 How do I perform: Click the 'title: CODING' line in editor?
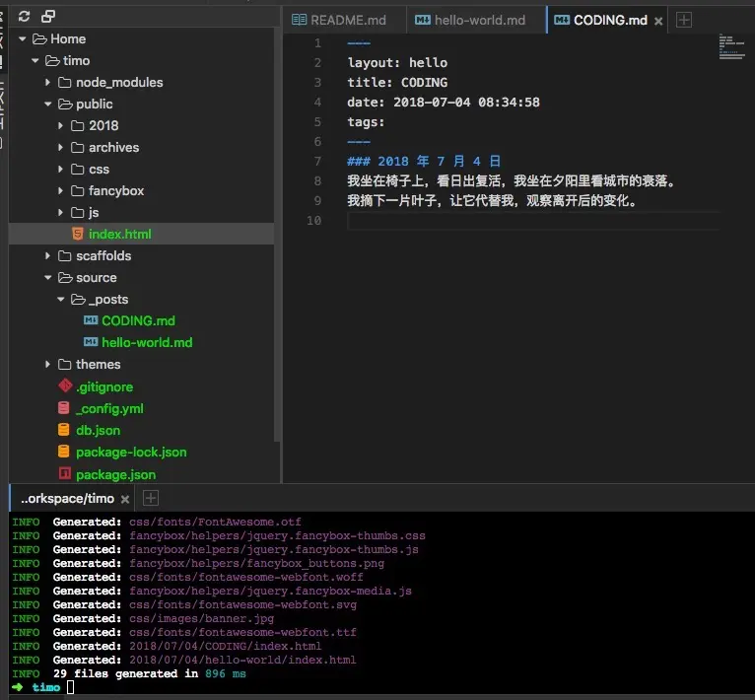coord(397,83)
